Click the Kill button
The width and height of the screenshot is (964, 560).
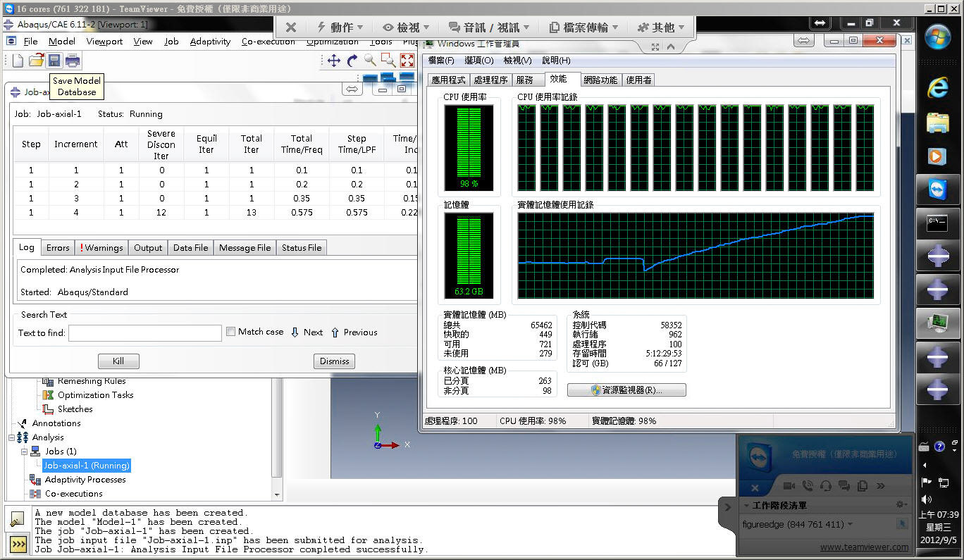pos(118,361)
